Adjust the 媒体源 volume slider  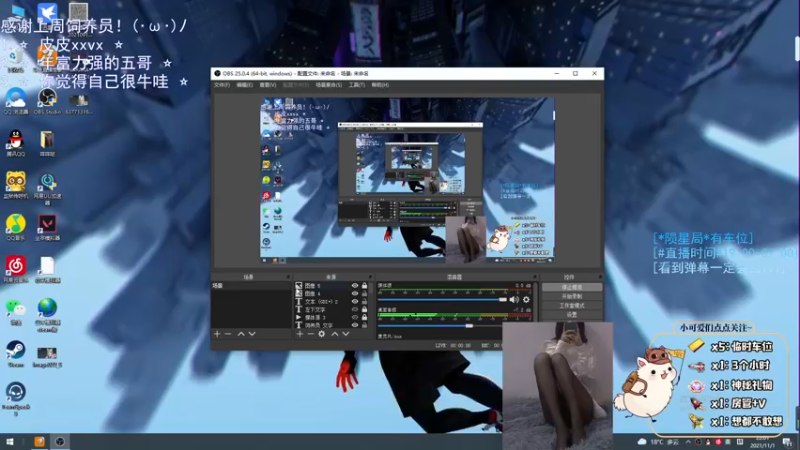[442, 299]
